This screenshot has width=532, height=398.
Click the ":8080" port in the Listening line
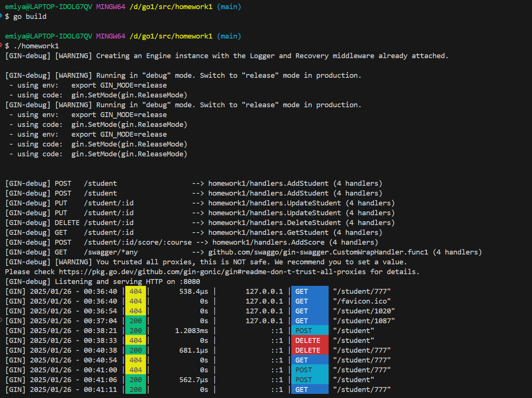click(189, 282)
